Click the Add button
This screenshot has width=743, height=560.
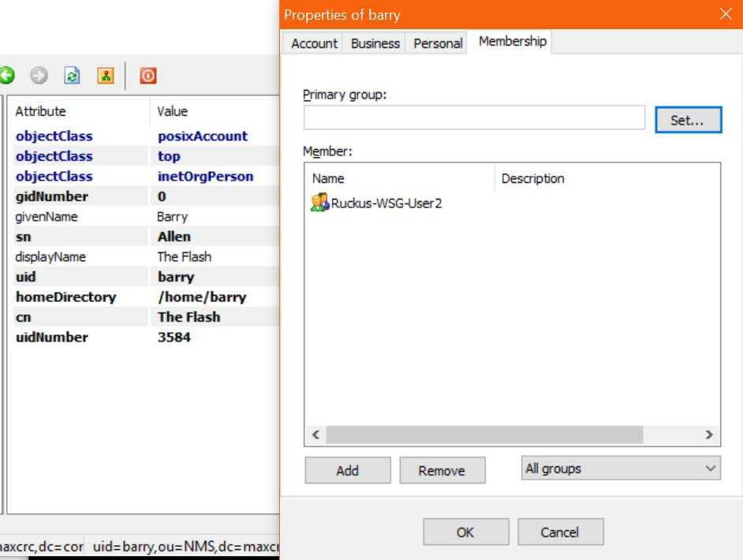347,471
